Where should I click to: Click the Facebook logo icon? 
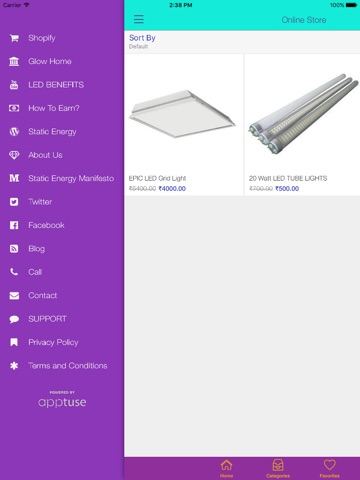point(14,225)
